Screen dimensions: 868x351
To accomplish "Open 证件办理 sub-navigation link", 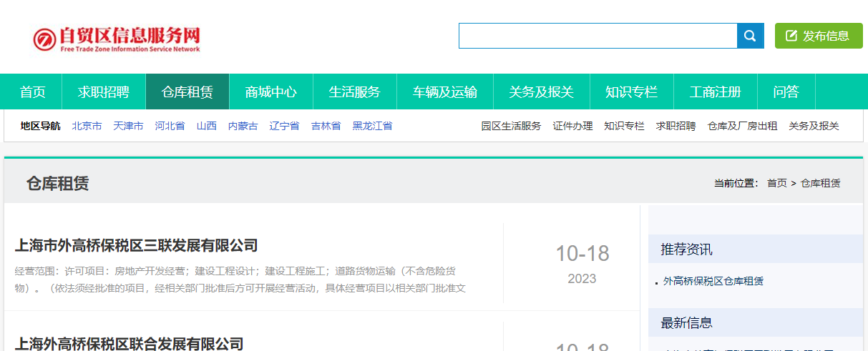I will click(x=572, y=126).
